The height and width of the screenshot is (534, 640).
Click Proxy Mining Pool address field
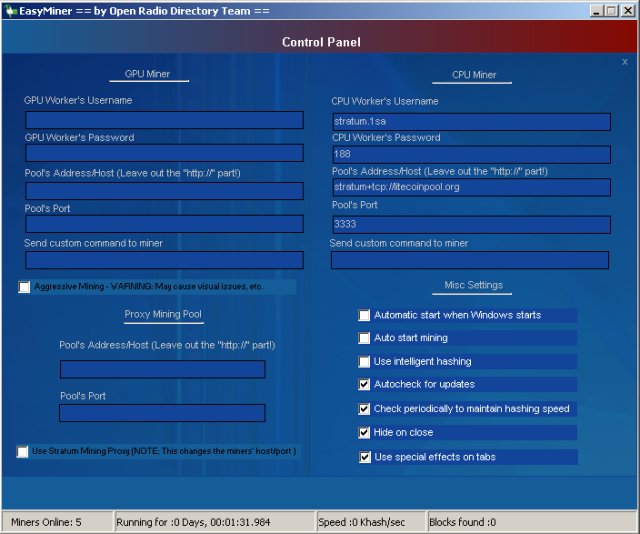coord(162,369)
